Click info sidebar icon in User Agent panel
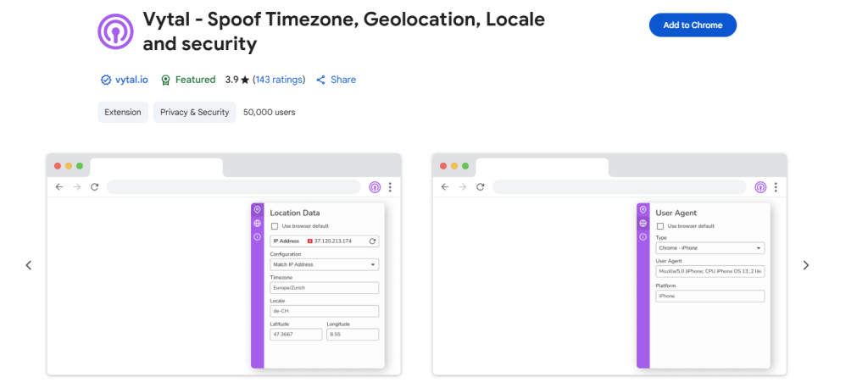The width and height of the screenshot is (868, 388). [643, 237]
